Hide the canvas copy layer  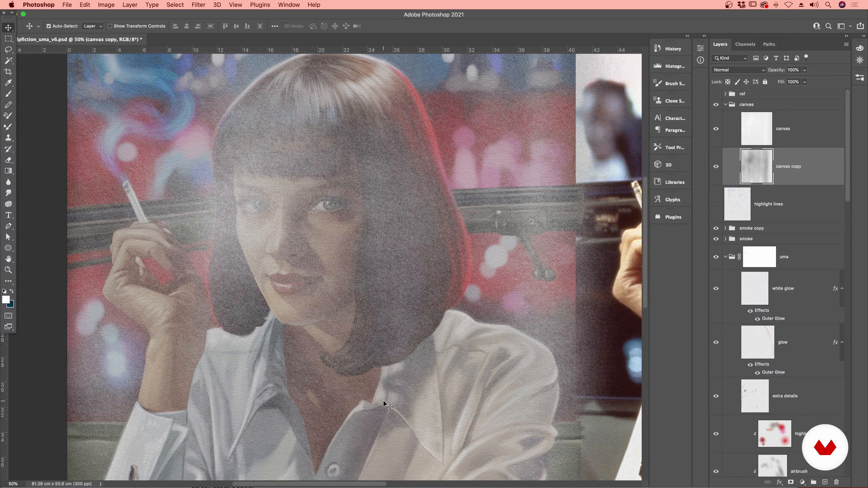click(x=716, y=166)
